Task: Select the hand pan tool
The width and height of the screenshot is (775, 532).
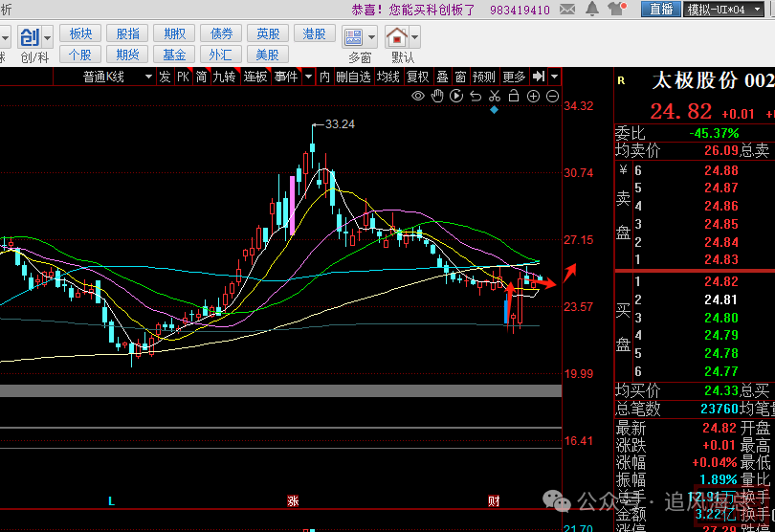Action: (437, 96)
